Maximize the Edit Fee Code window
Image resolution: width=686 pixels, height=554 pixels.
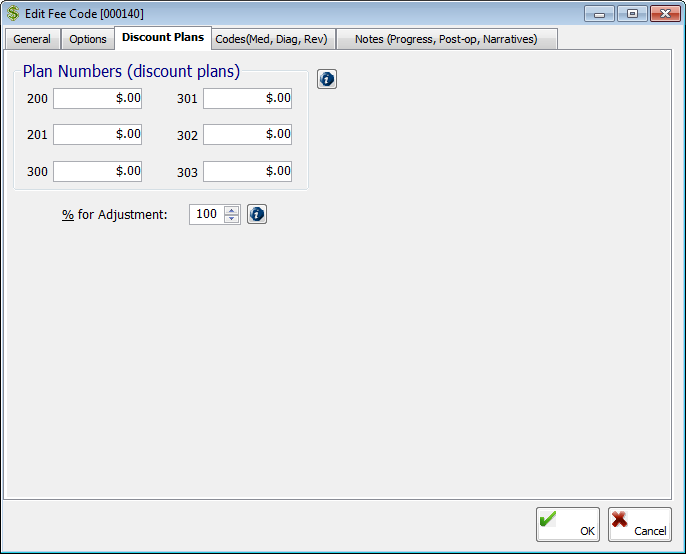tap(631, 13)
